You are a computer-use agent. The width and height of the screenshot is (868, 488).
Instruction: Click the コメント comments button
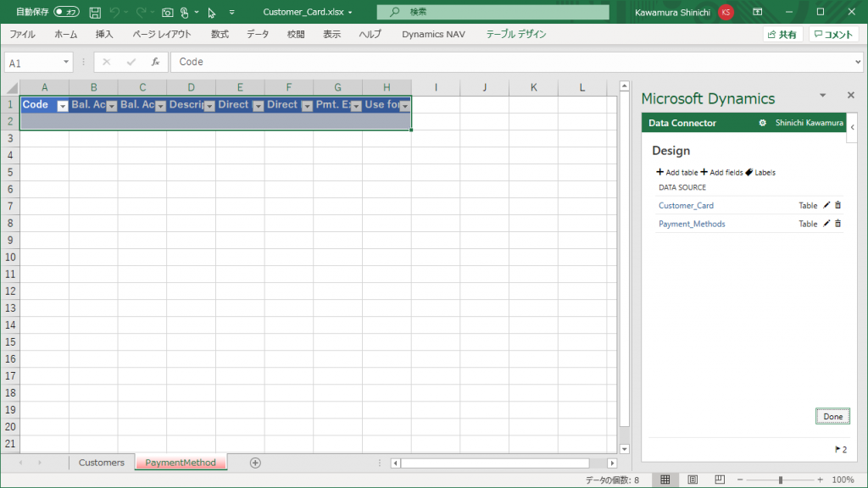(834, 34)
